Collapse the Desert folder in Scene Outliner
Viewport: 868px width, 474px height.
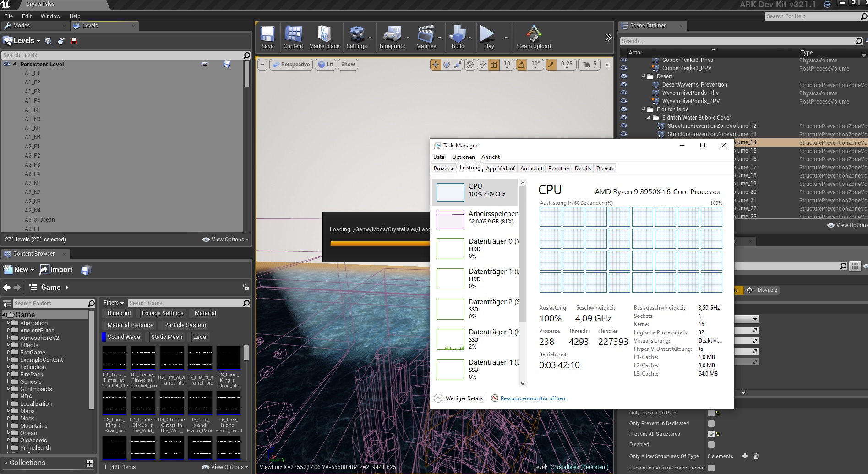coord(644,76)
